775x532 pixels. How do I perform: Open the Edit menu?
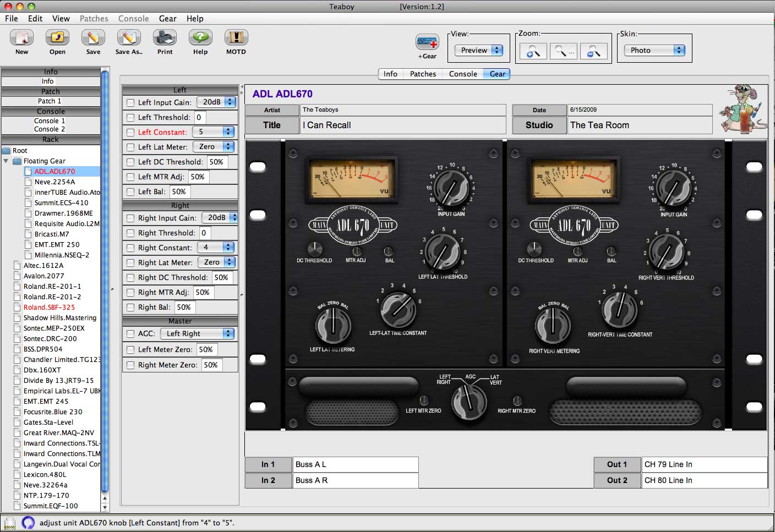pos(35,19)
